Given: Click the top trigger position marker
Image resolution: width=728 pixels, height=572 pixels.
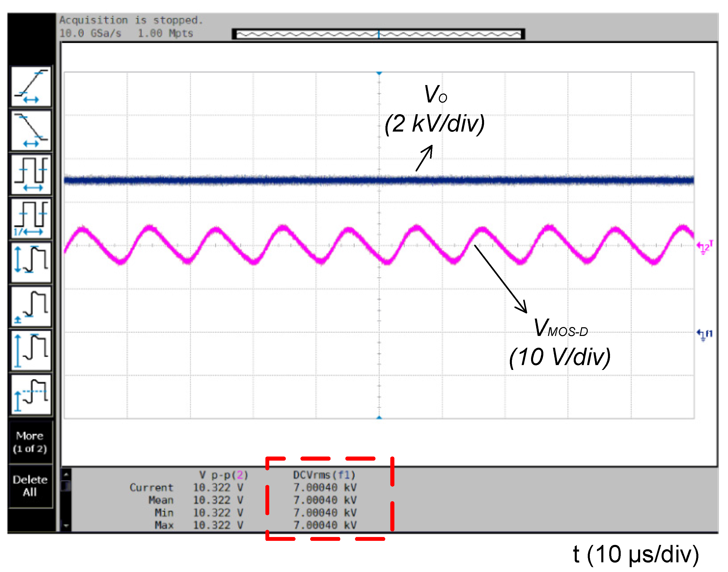Looking at the screenshot, I should point(379,73).
